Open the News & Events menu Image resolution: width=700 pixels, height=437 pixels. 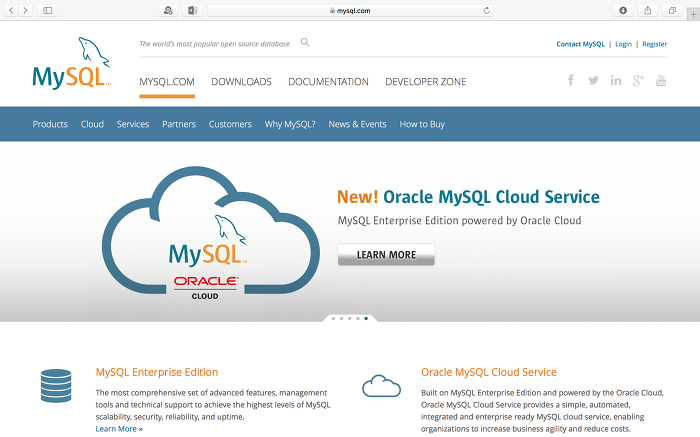[x=358, y=124]
